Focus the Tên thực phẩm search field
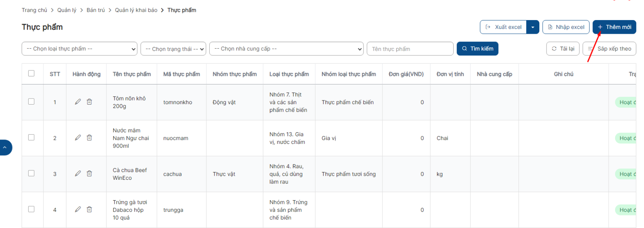644x228 pixels. [x=410, y=49]
